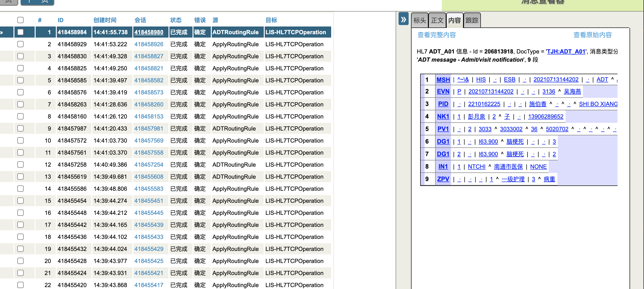Select the 跟踪 tab

click(471, 20)
